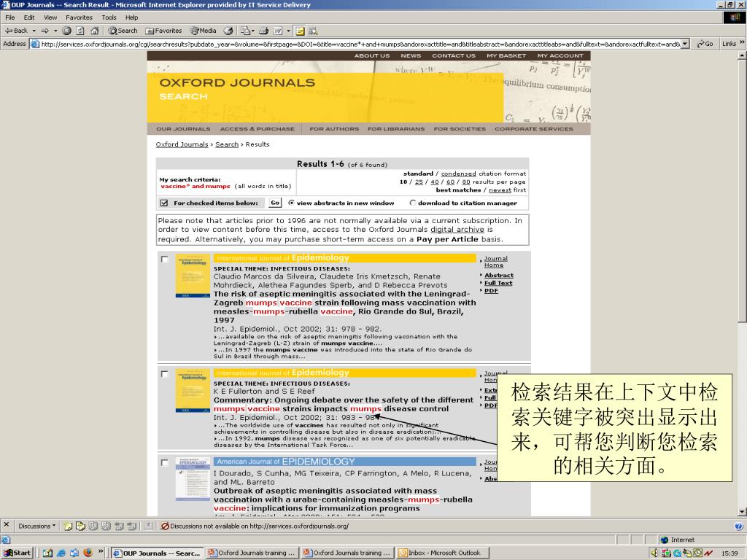Image resolution: width=747 pixels, height=560 pixels.
Task: Show 25 results per page
Action: point(419,182)
